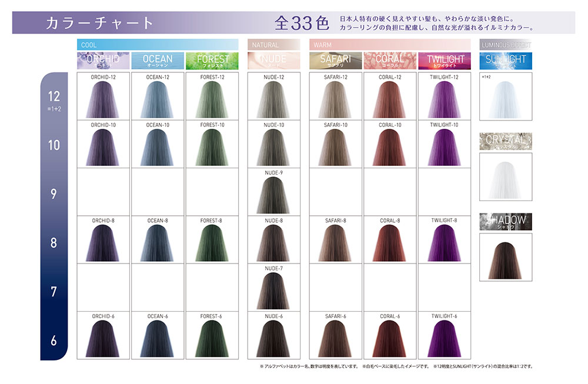The image size is (588, 384).
Task: Choose the CORAL-12 hair color swatch
Action: (x=390, y=99)
